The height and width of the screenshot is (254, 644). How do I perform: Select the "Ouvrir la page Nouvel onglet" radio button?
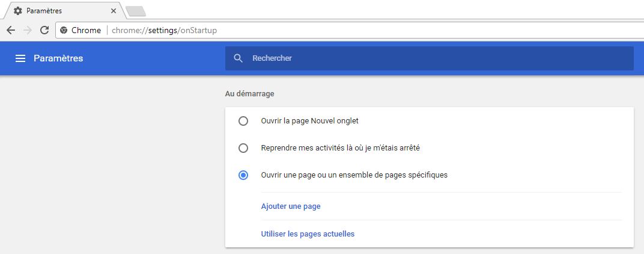tap(243, 121)
